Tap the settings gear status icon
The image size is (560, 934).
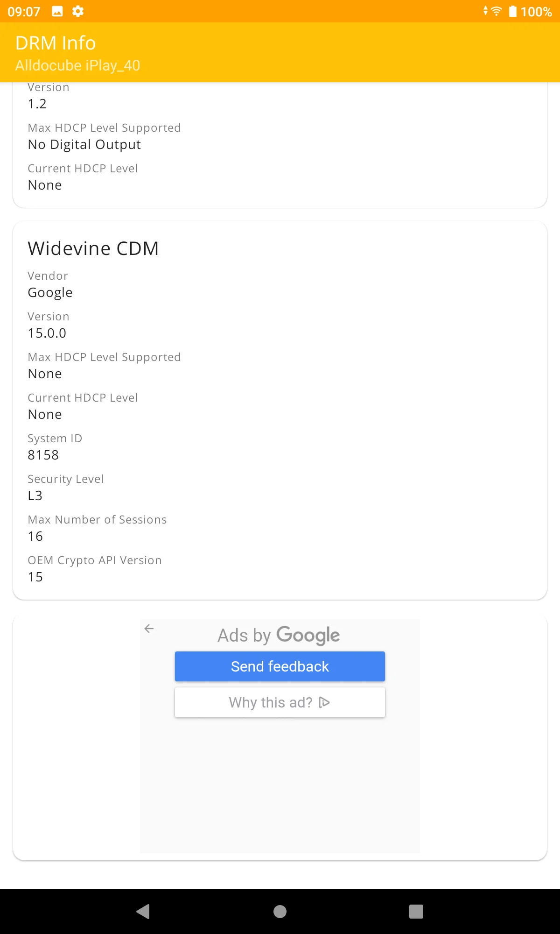coord(78,11)
